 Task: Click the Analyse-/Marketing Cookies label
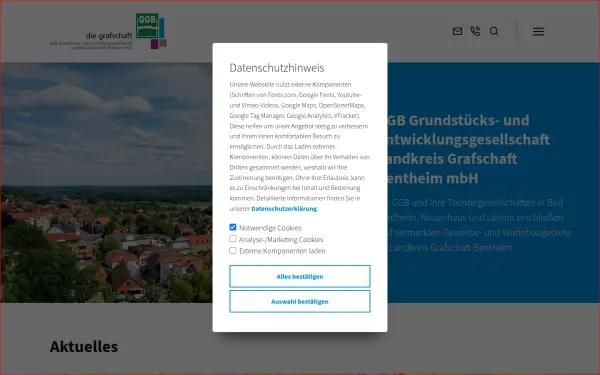(281, 240)
